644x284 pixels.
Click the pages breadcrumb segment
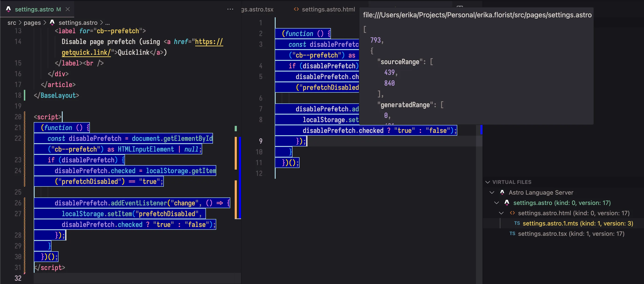pos(32,22)
